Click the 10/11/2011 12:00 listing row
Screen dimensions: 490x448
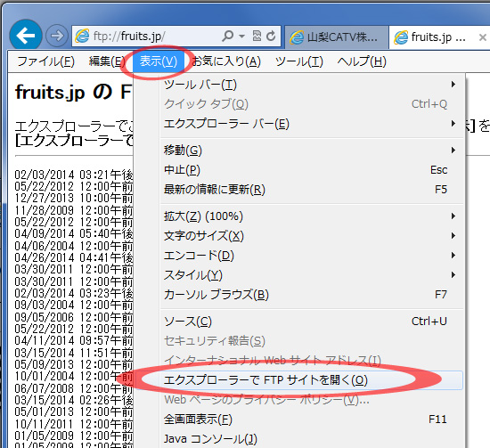click(74, 424)
